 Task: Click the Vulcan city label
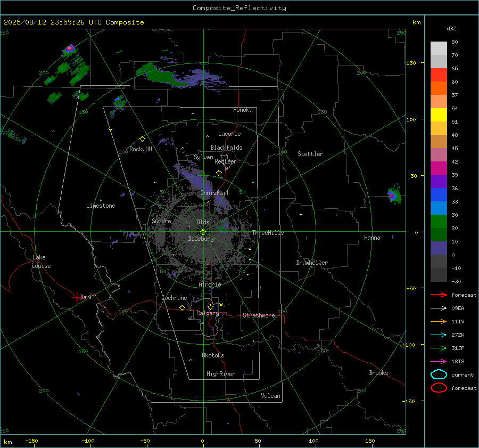[270, 396]
